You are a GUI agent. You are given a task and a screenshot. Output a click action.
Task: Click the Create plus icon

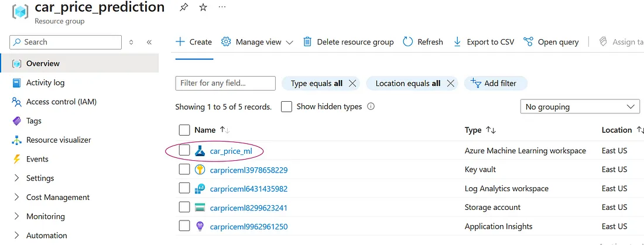point(180,42)
